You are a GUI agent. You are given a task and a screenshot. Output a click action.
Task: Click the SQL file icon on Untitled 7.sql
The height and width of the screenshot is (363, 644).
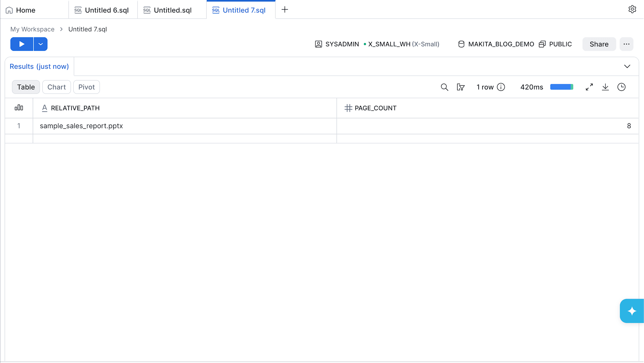[216, 10]
